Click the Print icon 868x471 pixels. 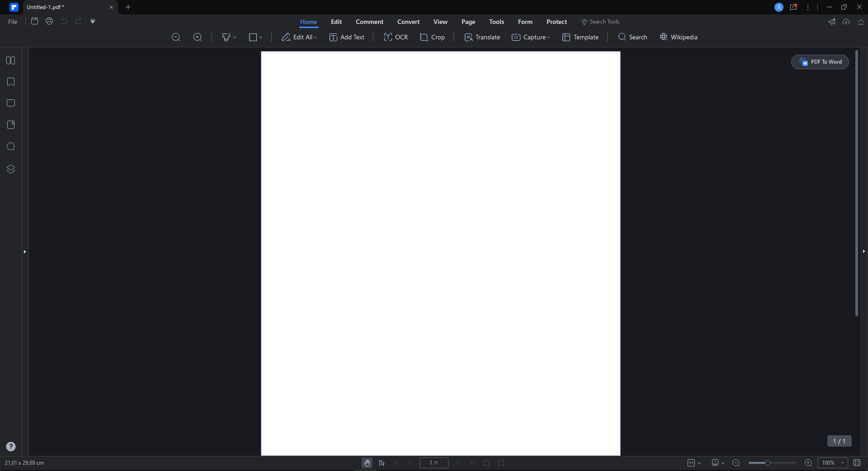pyautogui.click(x=49, y=21)
